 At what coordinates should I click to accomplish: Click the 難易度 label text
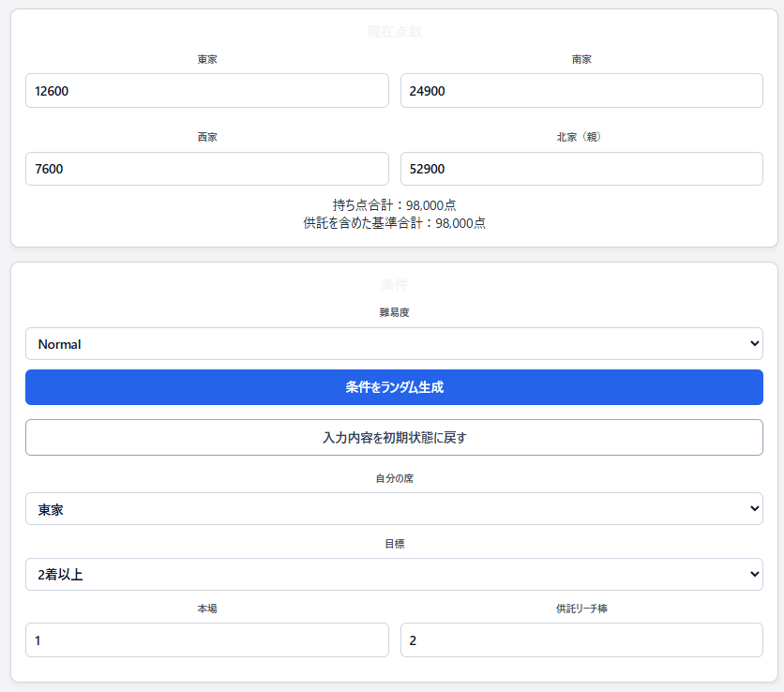[394, 312]
